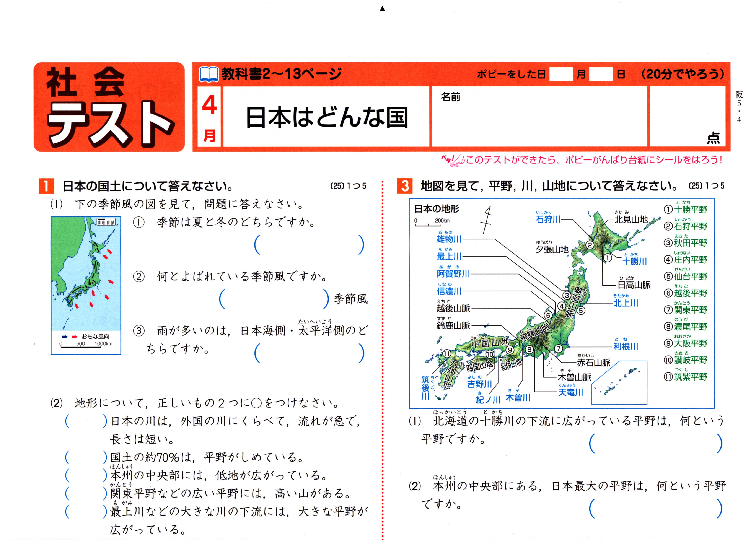Click legend entry ⑧濃尾平野
This screenshot has height=540, width=756.
click(686, 325)
